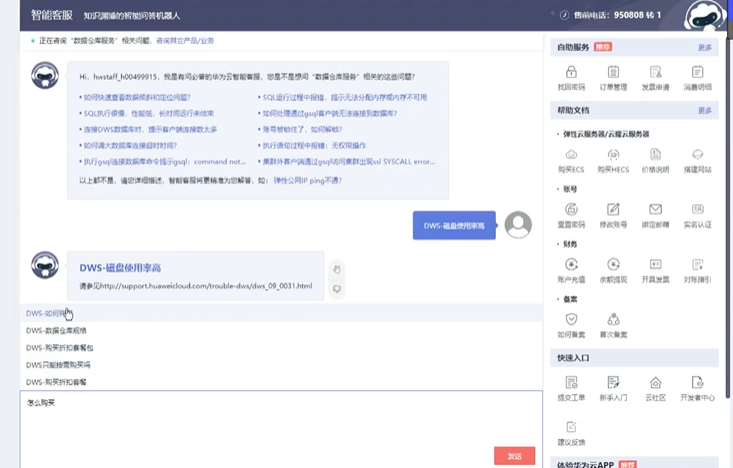Click the 绑定邮箱 envelope icon
Viewport: 733px width, 468px height.
click(655, 209)
